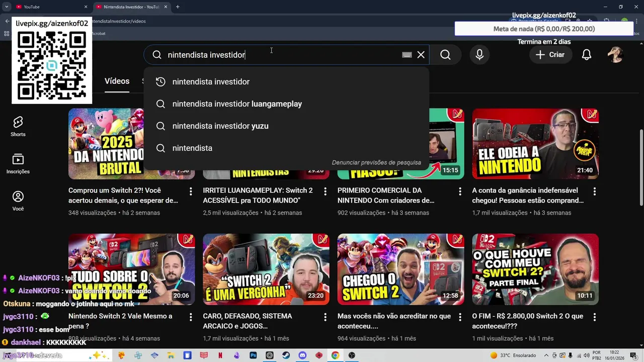Open the notifications bell
Screen dimensions: 644x362
point(587,55)
